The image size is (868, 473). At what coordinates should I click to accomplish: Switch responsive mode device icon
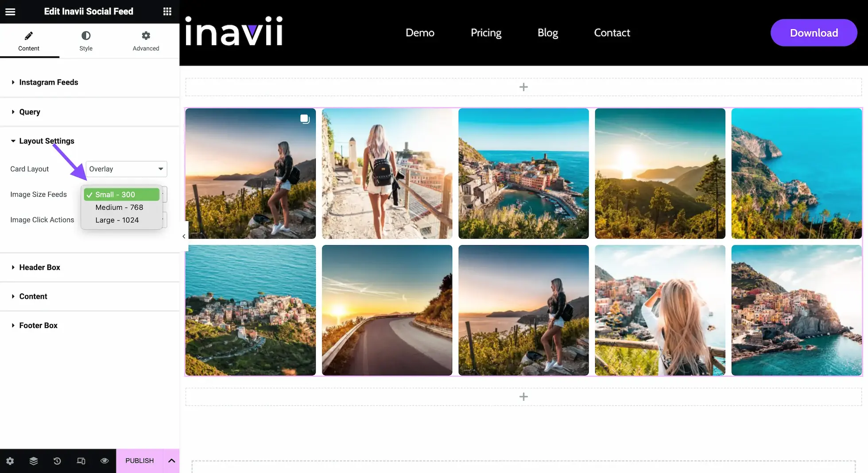click(x=81, y=461)
